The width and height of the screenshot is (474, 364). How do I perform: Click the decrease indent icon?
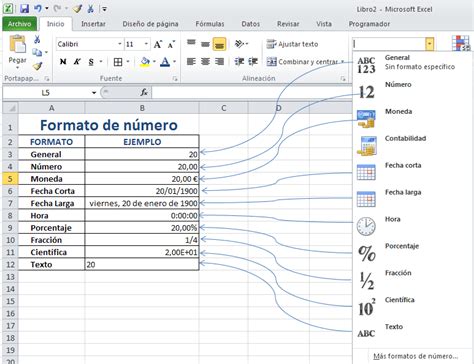pos(239,62)
